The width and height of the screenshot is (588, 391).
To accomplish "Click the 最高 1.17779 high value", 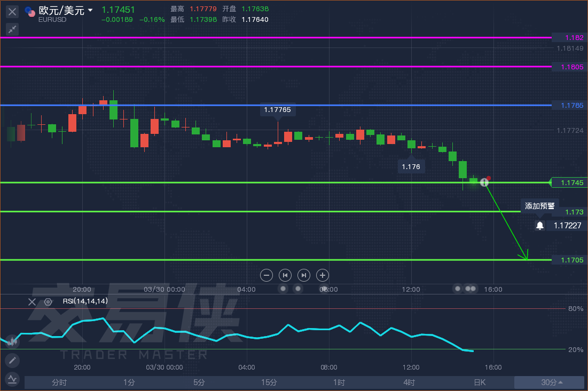I will pyautogui.click(x=193, y=9).
